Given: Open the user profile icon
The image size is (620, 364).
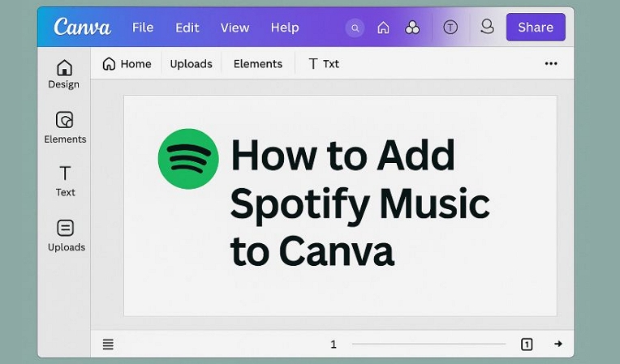Looking at the screenshot, I should tap(487, 27).
